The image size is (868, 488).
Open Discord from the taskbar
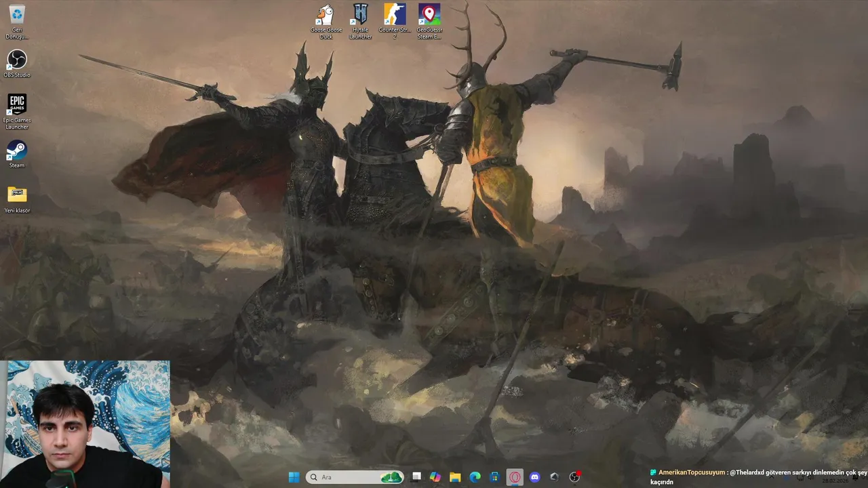(534, 477)
